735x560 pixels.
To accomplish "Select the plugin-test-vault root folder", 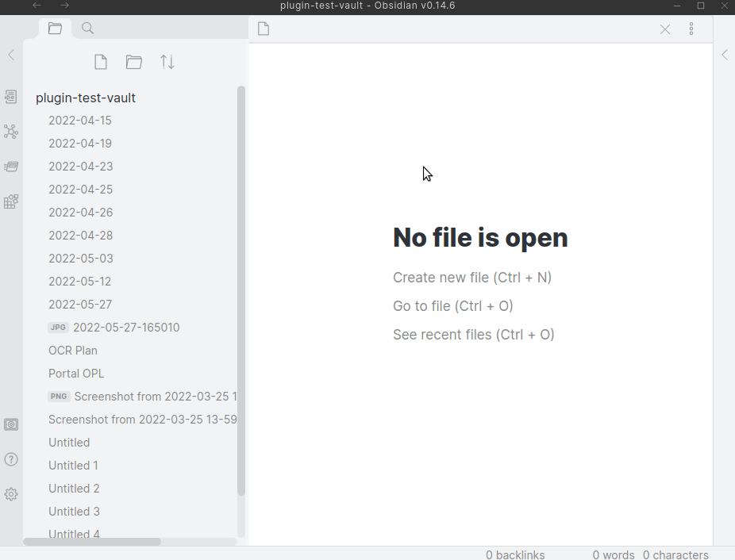I will (85, 98).
